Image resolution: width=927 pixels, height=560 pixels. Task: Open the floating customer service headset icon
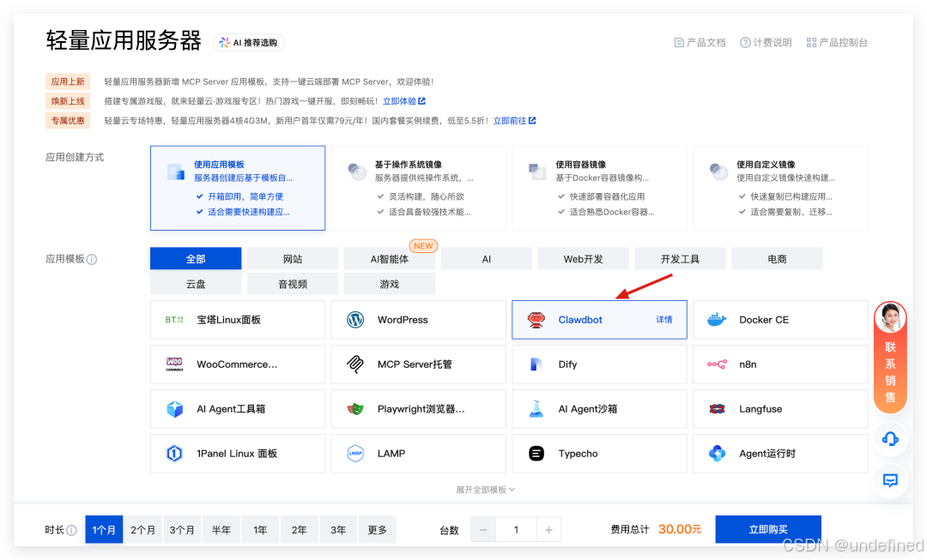point(890,438)
